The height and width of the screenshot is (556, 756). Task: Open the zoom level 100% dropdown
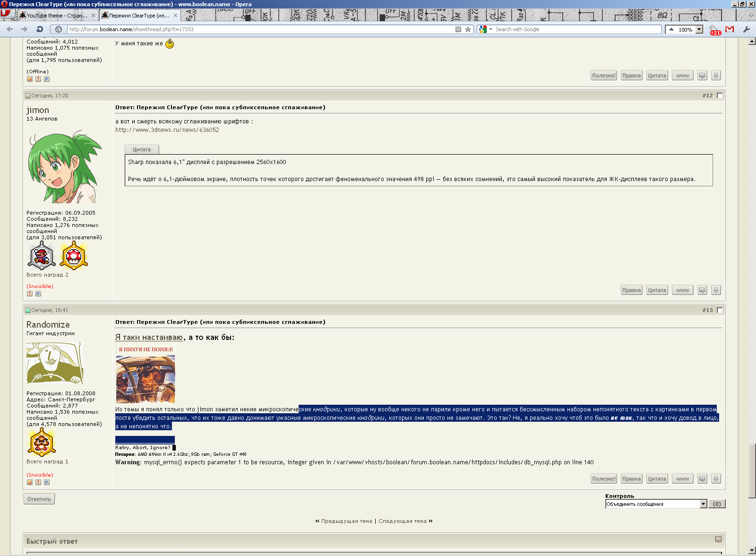tap(699, 29)
